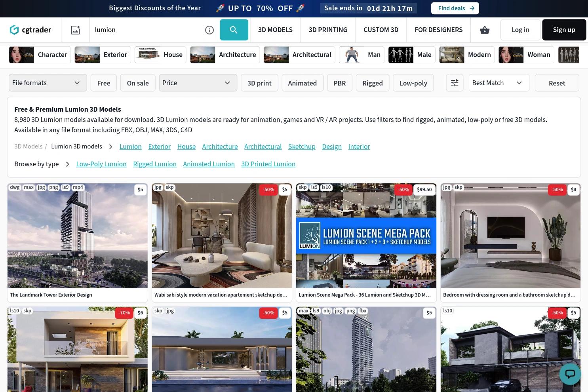Toggle the PBR filter
The height and width of the screenshot is (392, 588).
(340, 83)
